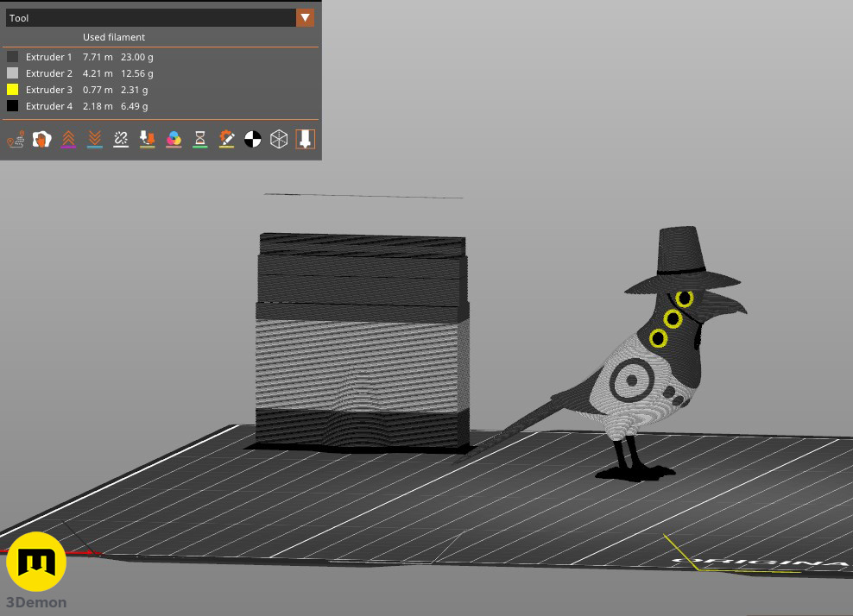This screenshot has height=616, width=853.
Task: Click the '2.18 m' filament length
Action: pyautogui.click(x=98, y=106)
